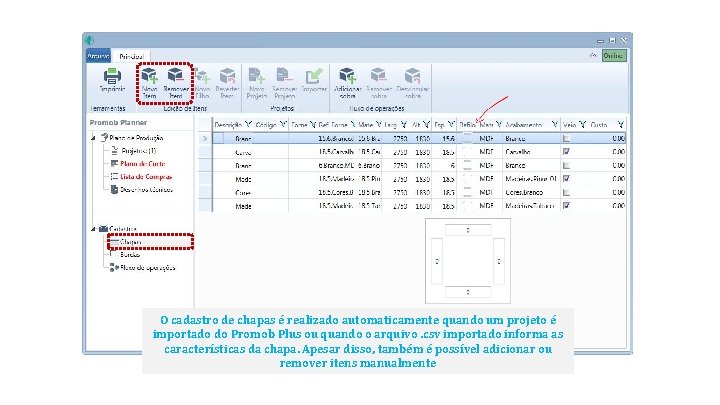Open Fluxo de operações in the tree
This screenshot has height=405, width=720.
click(x=147, y=268)
